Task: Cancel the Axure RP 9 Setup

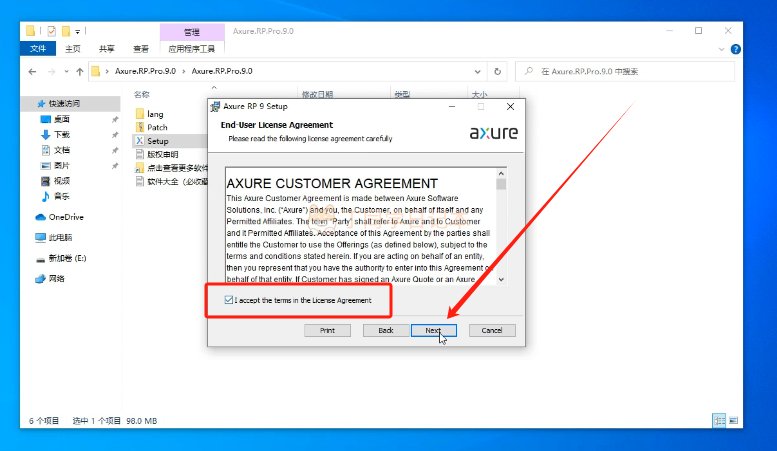Action: [492, 330]
